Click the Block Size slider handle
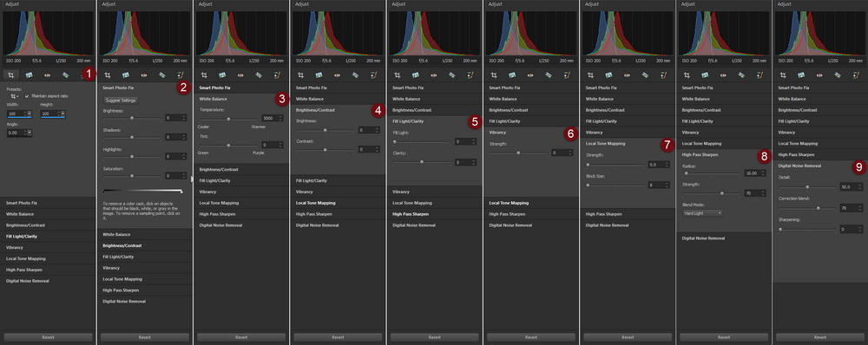 click(x=589, y=186)
